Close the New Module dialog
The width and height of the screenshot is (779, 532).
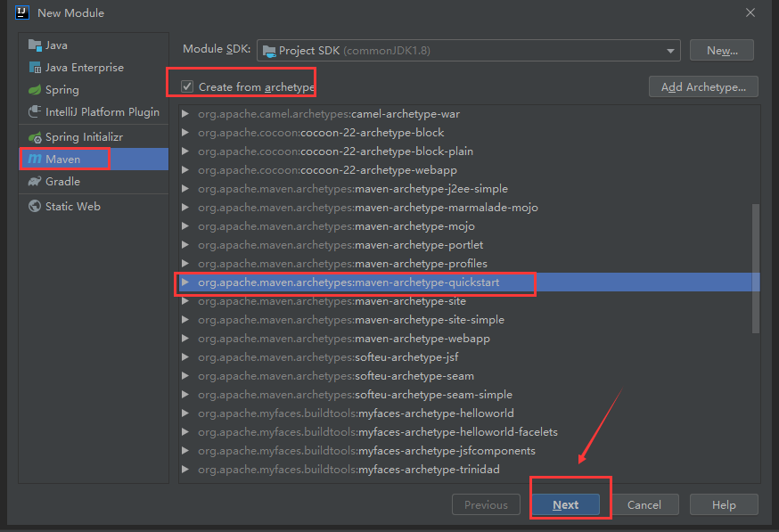pyautogui.click(x=750, y=12)
